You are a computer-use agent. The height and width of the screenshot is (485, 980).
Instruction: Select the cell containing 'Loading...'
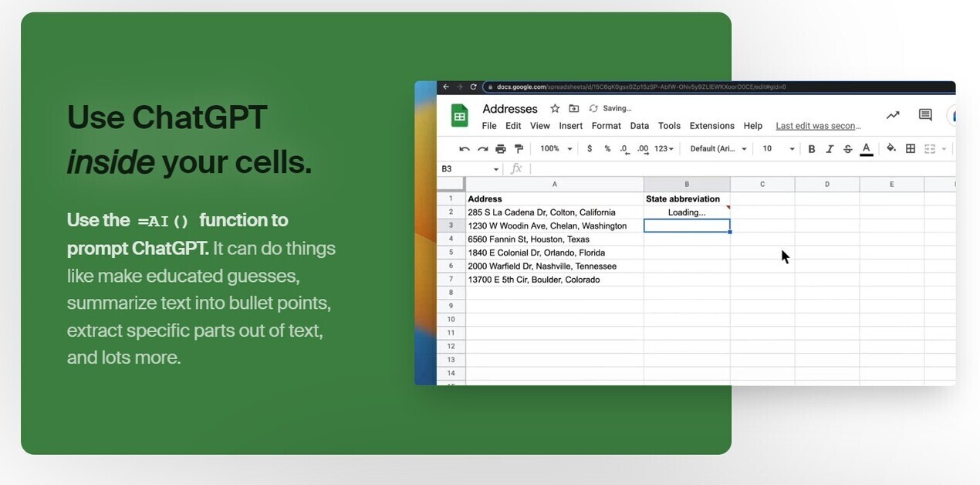(x=687, y=212)
